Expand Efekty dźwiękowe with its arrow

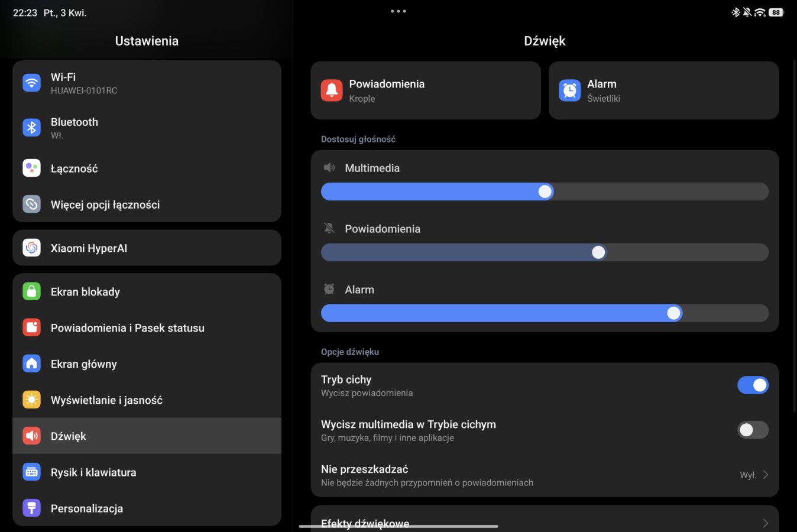tap(765, 523)
